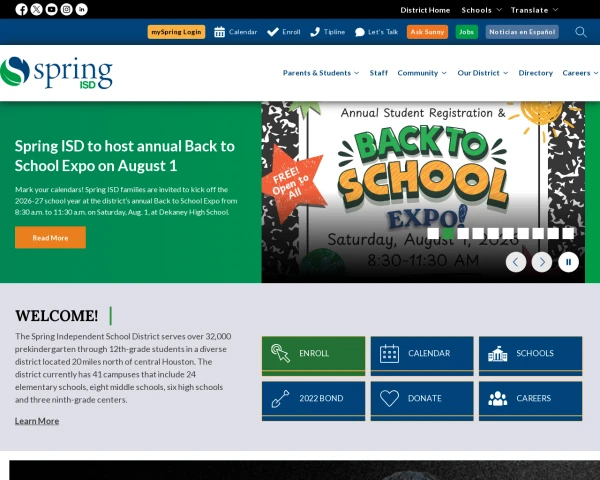This screenshot has height=480, width=600.
Task: Open the YouTube social icon
Action: tap(51, 9)
